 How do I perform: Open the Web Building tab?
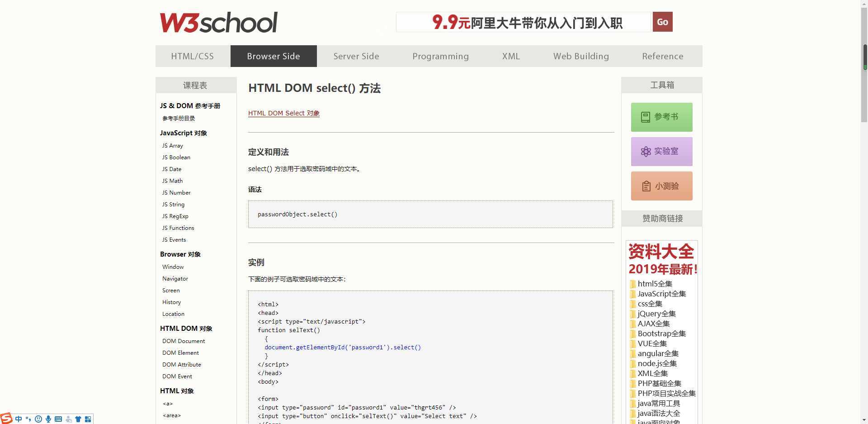[x=581, y=56]
